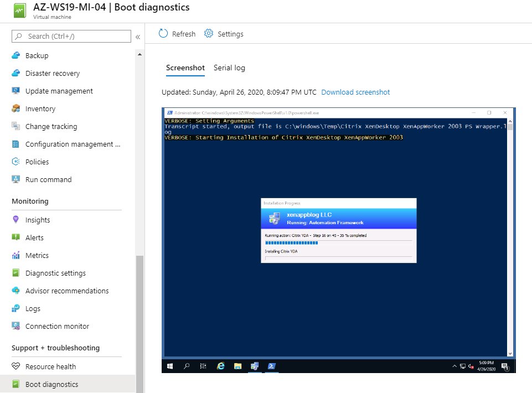Click the Alerts icon
Screen dimensions: 532x393
tap(16, 237)
